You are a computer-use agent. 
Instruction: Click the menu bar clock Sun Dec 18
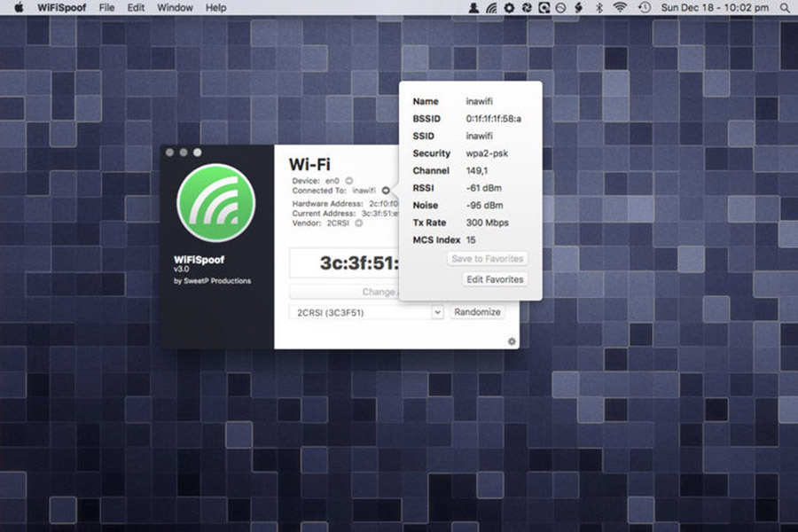coord(715,8)
